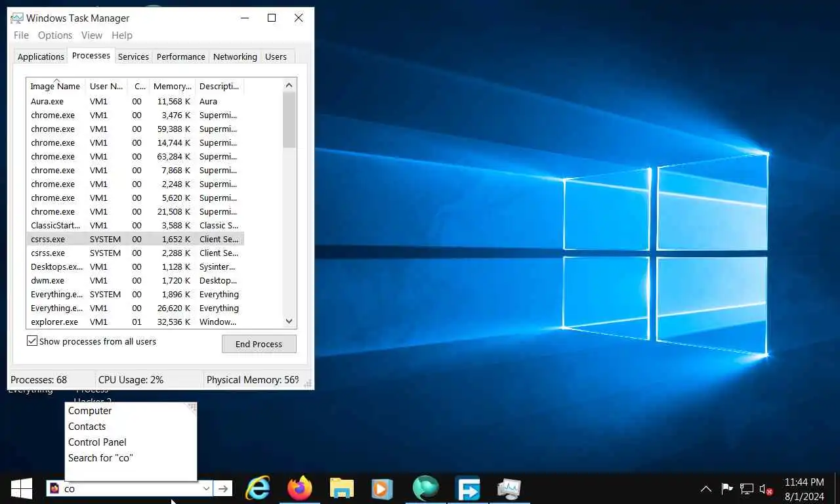The image size is (840, 504).
Task: Switch to the Networking tab
Action: click(235, 56)
